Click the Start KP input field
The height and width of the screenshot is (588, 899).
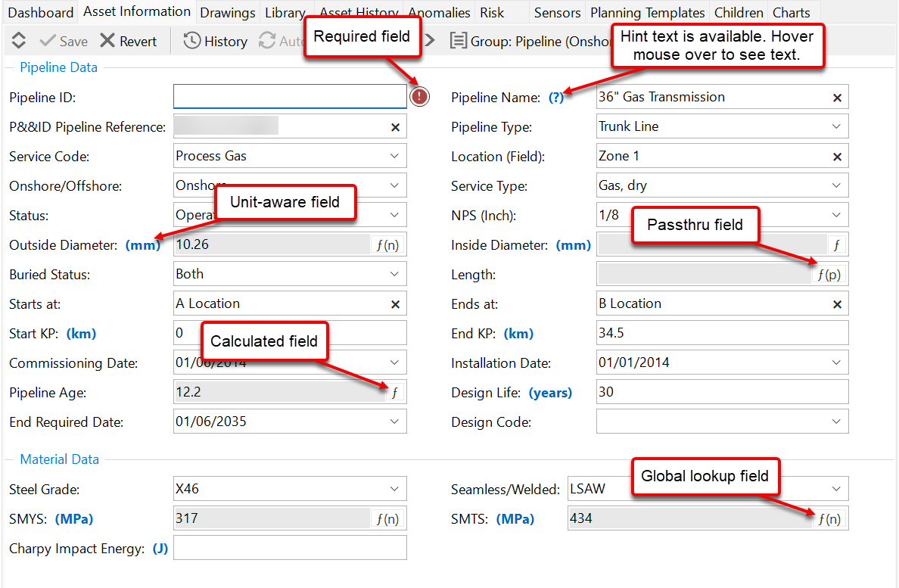coord(290,333)
